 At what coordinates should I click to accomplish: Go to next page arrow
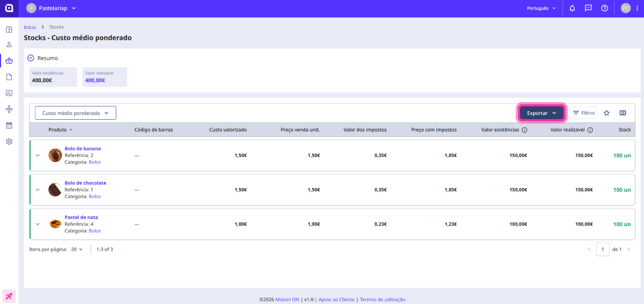(x=628, y=249)
